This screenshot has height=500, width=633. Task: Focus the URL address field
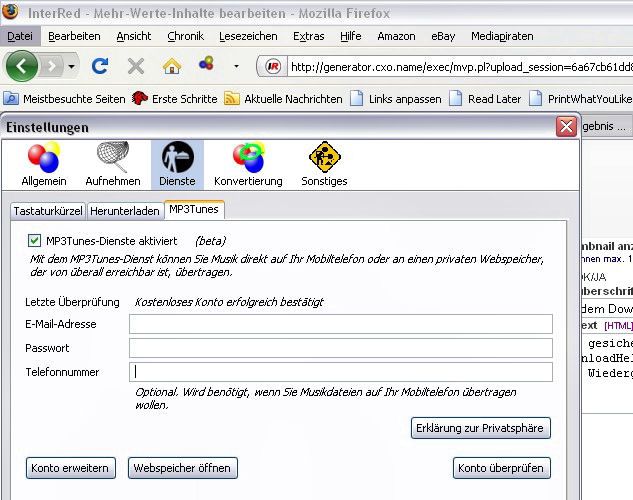pyautogui.click(x=460, y=67)
